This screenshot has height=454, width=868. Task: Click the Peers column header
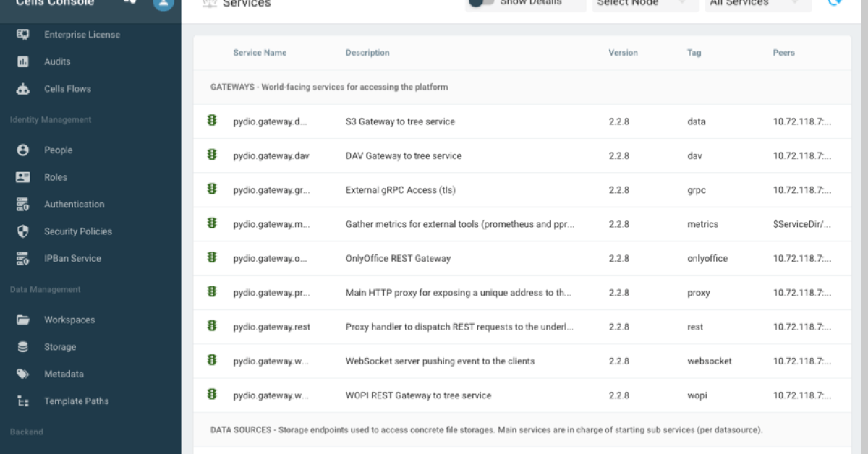(783, 53)
